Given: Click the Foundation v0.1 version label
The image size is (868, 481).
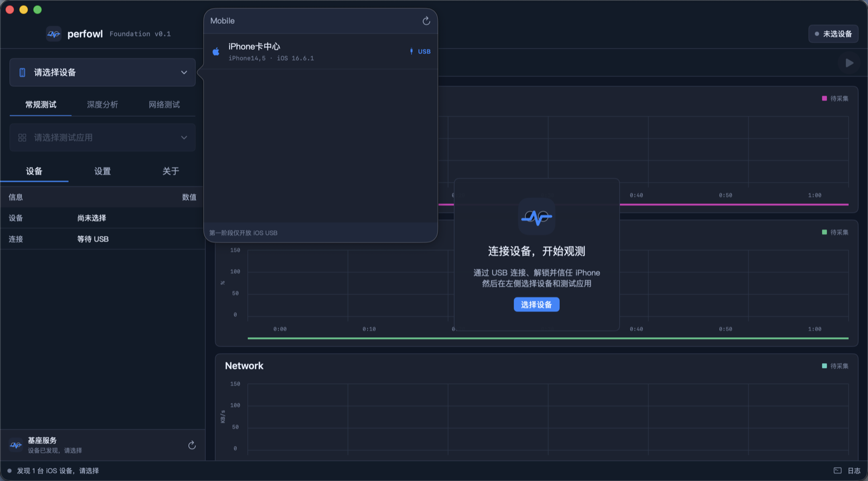Looking at the screenshot, I should point(140,34).
